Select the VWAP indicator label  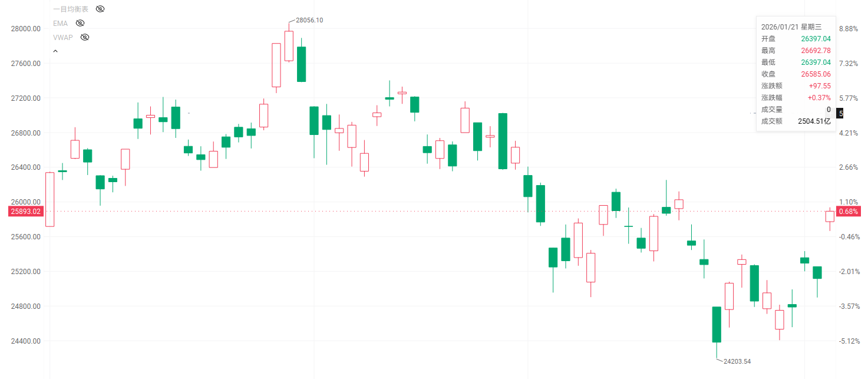(x=62, y=37)
